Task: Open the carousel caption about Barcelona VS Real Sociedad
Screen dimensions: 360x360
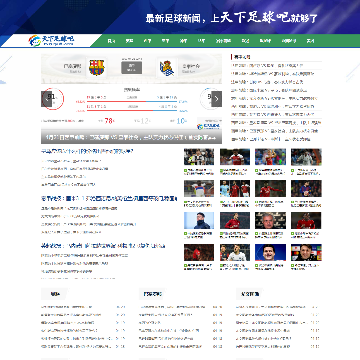Action: pos(131,137)
